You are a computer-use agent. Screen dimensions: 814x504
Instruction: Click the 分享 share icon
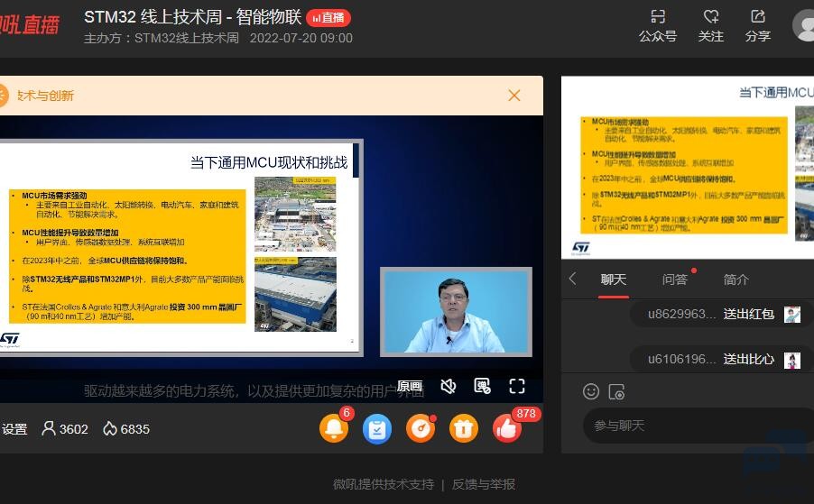[x=758, y=16]
